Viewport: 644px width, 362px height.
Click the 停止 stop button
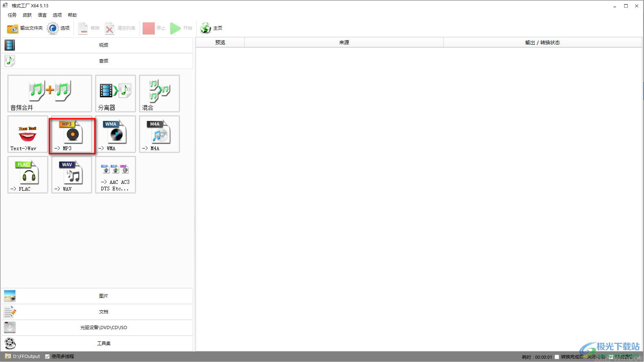coord(154,28)
